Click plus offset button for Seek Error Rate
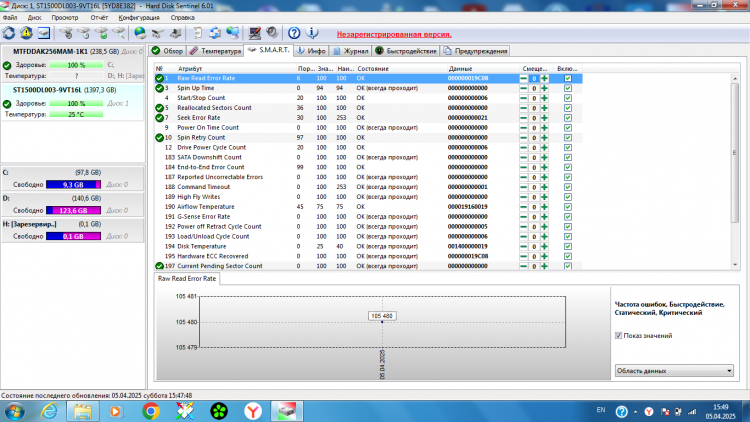Screen dimensions: 750x422 pyautogui.click(x=544, y=118)
